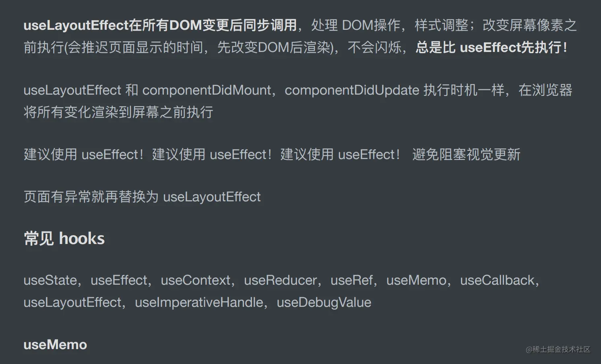Click useReducer in the hooks list
This screenshot has height=364, width=601.
[x=280, y=280]
